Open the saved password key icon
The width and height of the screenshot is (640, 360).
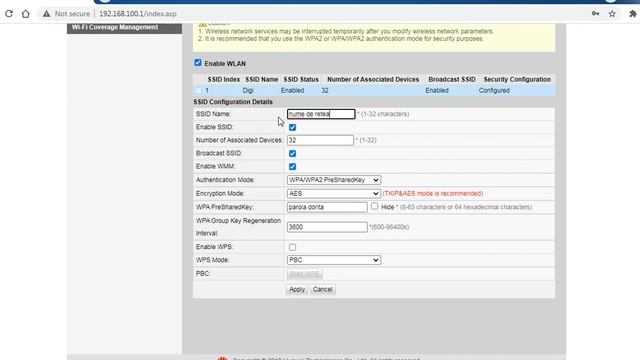click(596, 13)
